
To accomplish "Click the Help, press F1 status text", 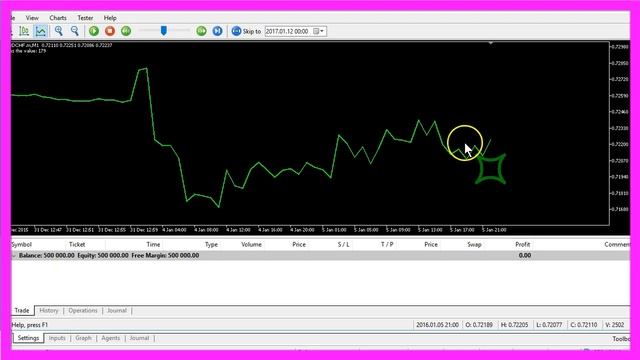I will pyautogui.click(x=30, y=325).
